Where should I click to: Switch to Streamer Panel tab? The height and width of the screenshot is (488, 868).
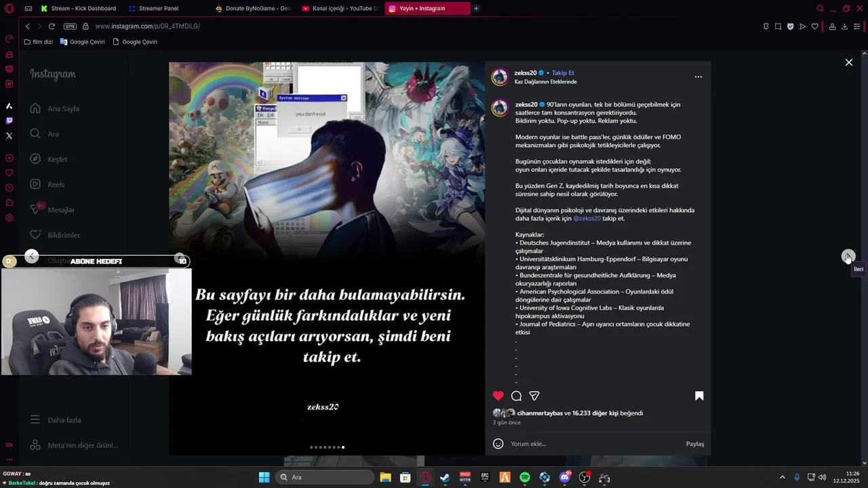point(153,8)
